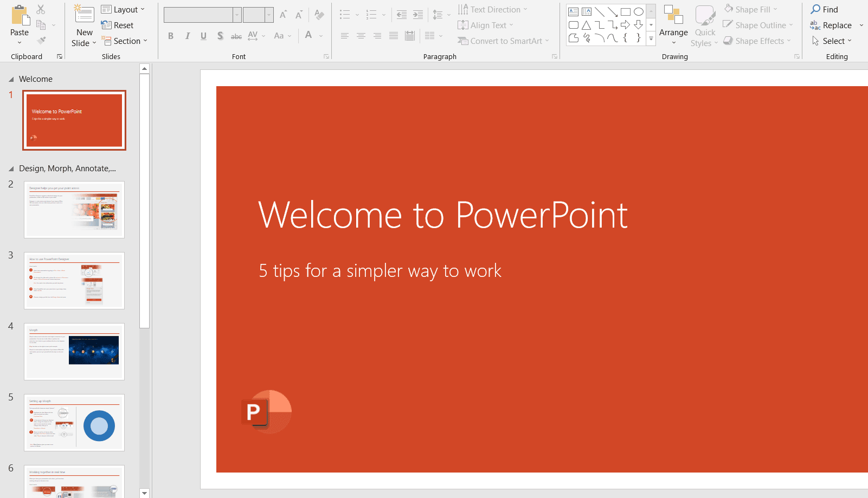Open the Align Text menu
868x498 pixels.
[486, 25]
